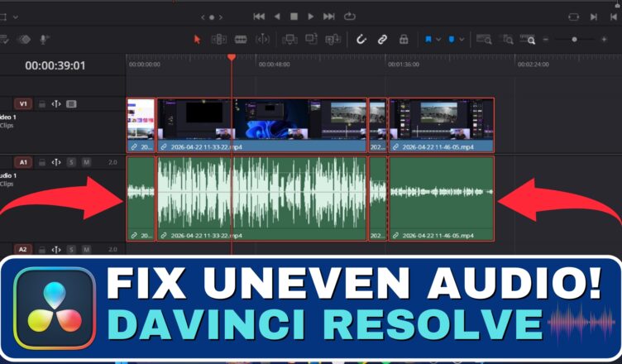
Task: Toggle auto track selector on V1
Action: click(56, 104)
